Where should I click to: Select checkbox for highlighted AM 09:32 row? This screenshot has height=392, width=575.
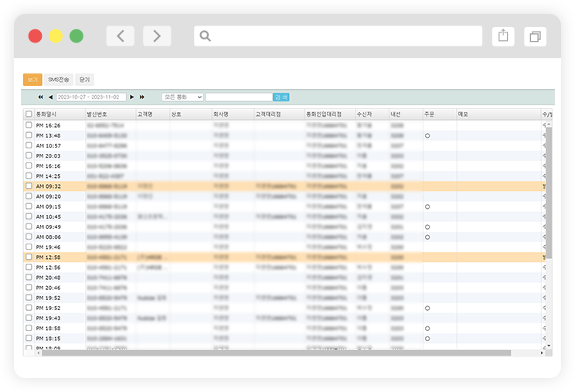pos(29,186)
